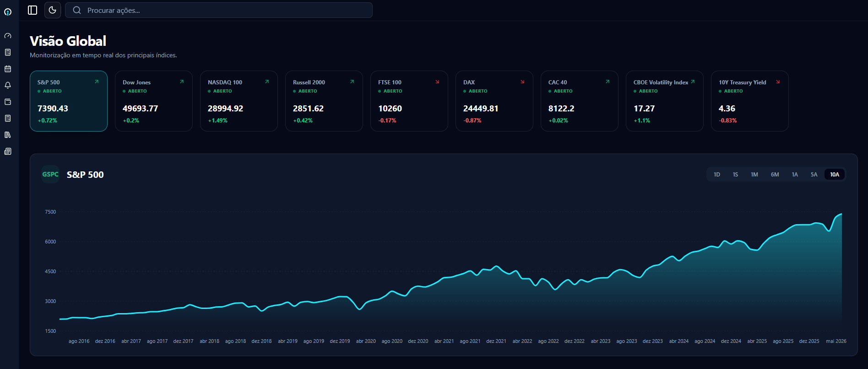This screenshot has height=369, width=868.
Task: Click the Dow Jones value 49693.77
Action: pyautogui.click(x=140, y=109)
